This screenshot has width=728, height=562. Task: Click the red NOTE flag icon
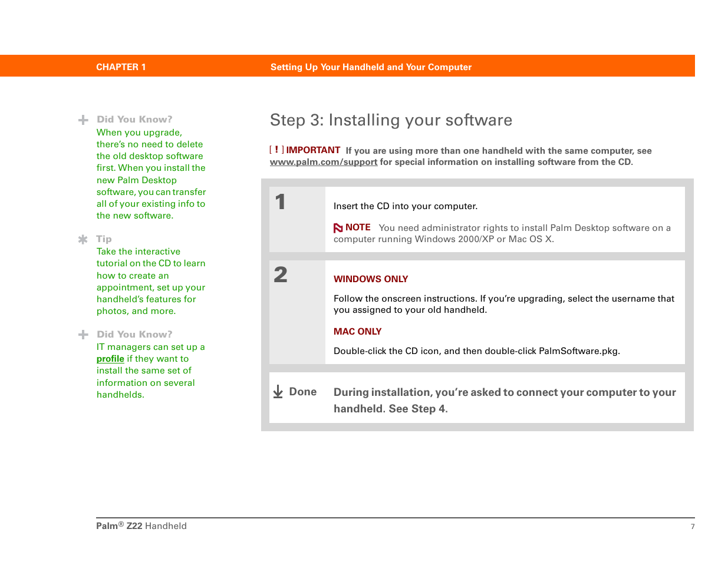[338, 228]
